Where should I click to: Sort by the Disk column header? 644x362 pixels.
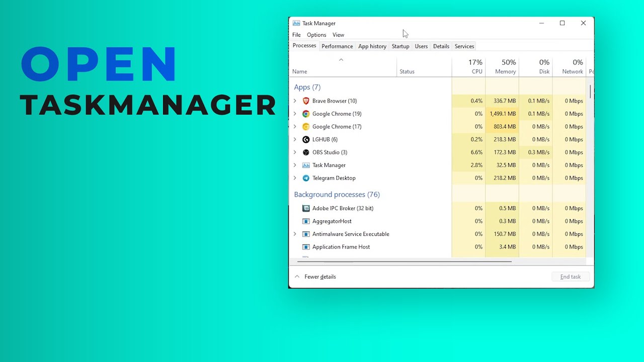tap(536, 66)
